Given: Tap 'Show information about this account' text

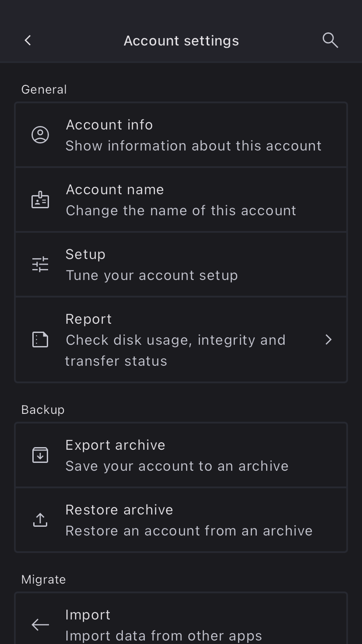Looking at the screenshot, I should (x=193, y=146).
